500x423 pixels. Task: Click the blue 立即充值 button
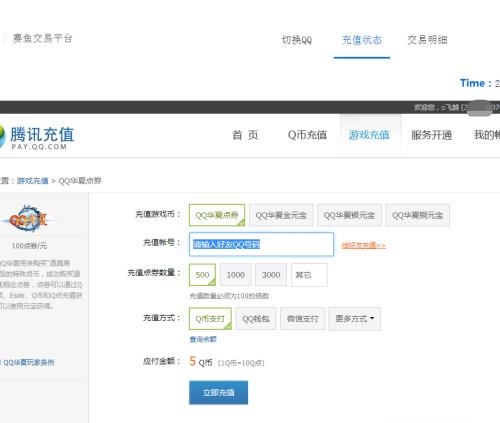(x=218, y=392)
